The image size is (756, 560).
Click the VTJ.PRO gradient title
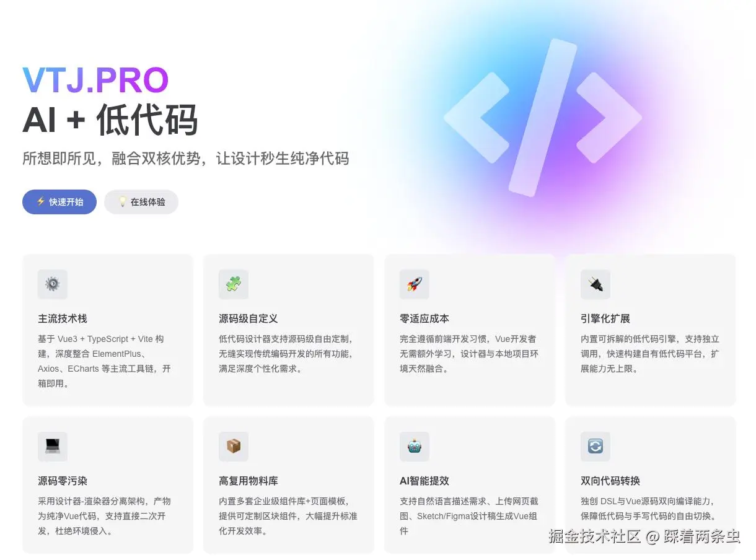[95, 80]
